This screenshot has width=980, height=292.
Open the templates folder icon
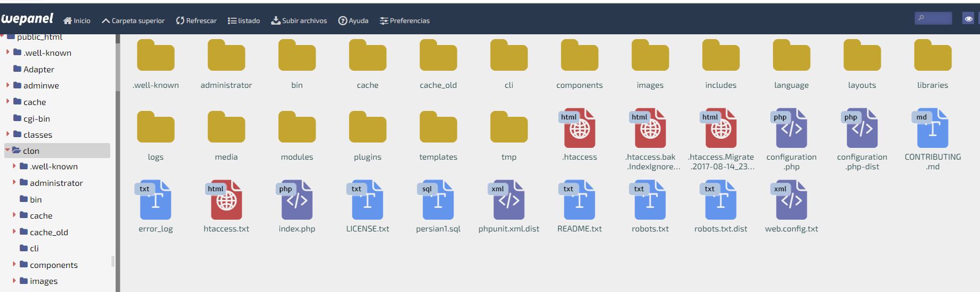pyautogui.click(x=438, y=126)
